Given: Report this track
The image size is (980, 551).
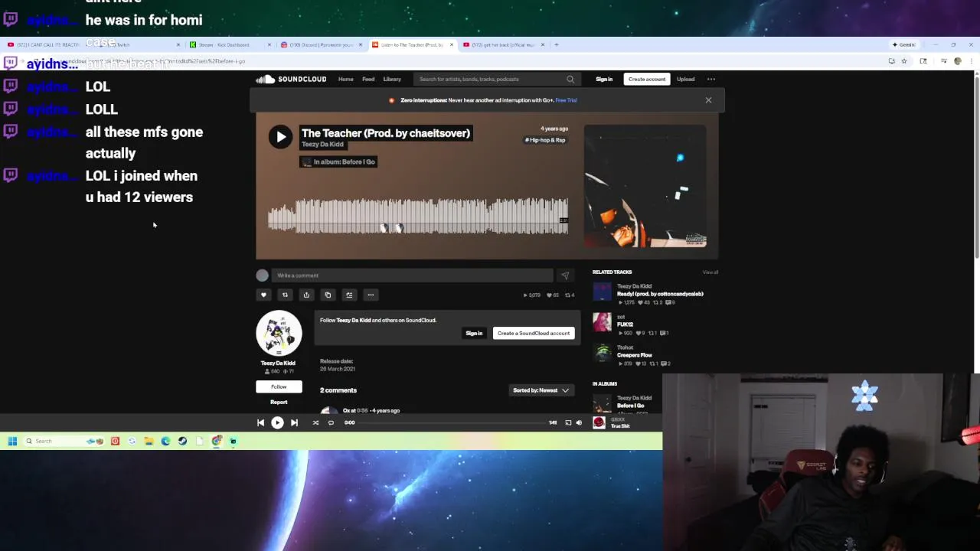Looking at the screenshot, I should [x=279, y=402].
